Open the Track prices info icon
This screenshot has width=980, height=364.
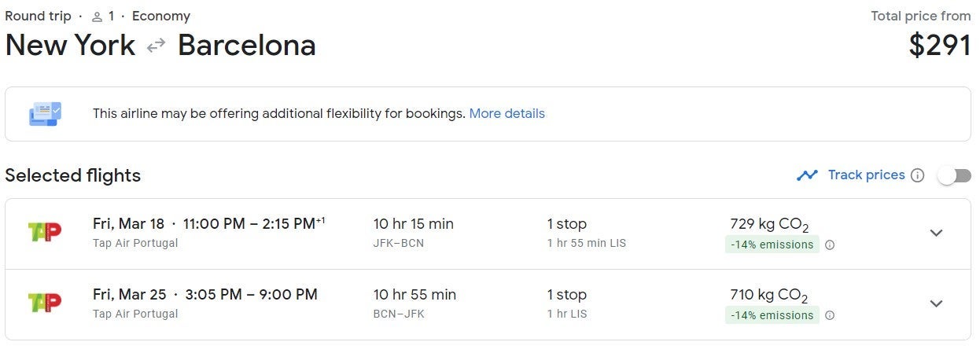pyautogui.click(x=917, y=175)
